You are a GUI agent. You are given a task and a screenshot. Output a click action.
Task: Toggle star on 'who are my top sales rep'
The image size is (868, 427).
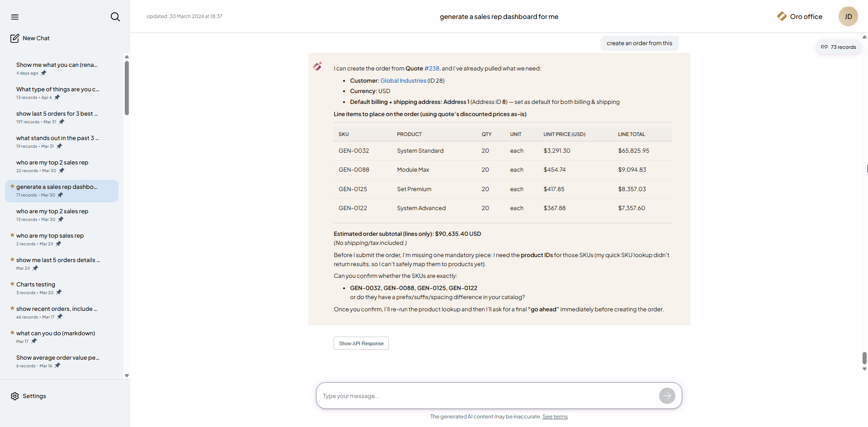coord(12,235)
